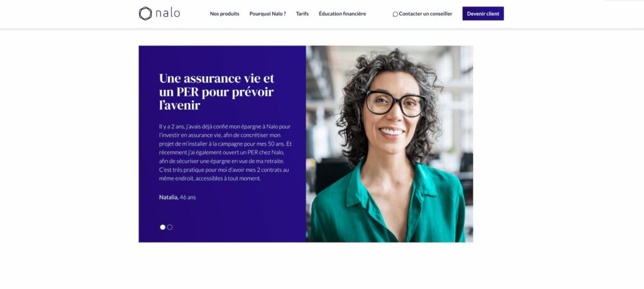This screenshot has height=289, width=644.
Task: Open the Nos produits menu
Action: pos(225,14)
